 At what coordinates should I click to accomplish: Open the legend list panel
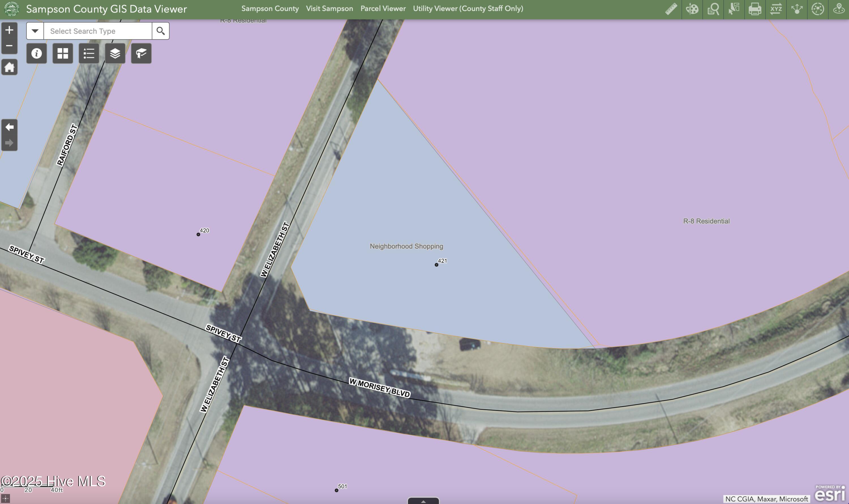click(x=89, y=53)
